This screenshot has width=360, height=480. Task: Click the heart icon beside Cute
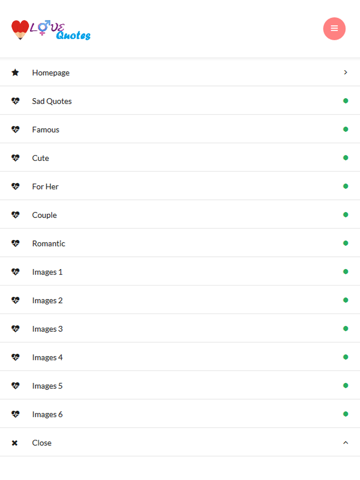(15, 158)
